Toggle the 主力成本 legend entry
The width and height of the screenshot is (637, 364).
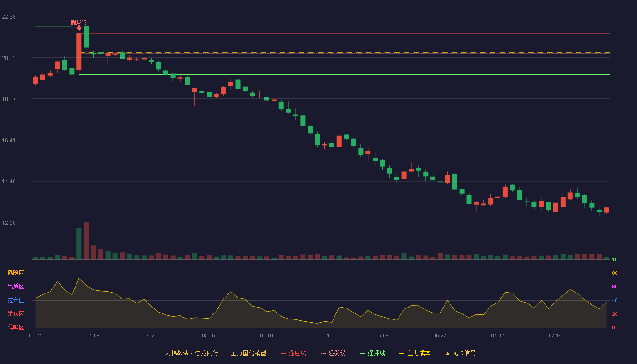[415, 353]
